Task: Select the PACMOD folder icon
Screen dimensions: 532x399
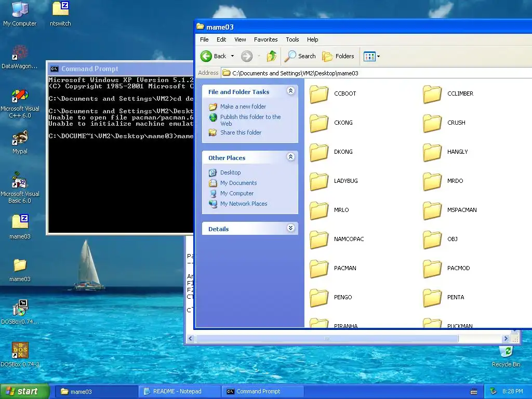Action: coord(432,269)
